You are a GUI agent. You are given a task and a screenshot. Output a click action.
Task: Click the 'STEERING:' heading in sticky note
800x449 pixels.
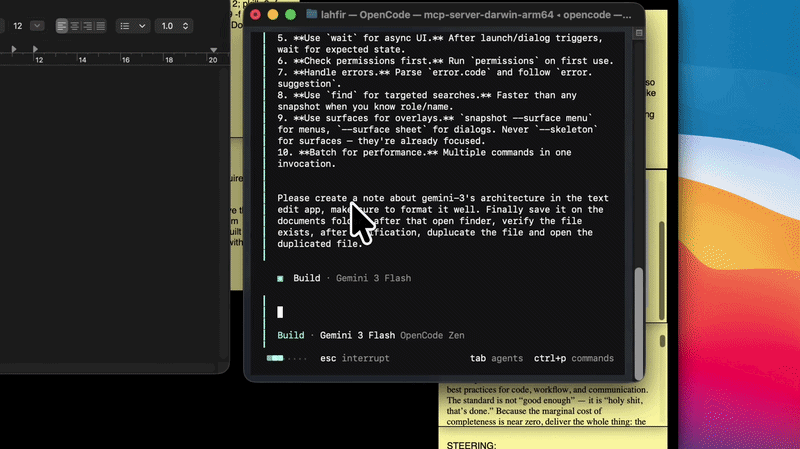click(471, 445)
